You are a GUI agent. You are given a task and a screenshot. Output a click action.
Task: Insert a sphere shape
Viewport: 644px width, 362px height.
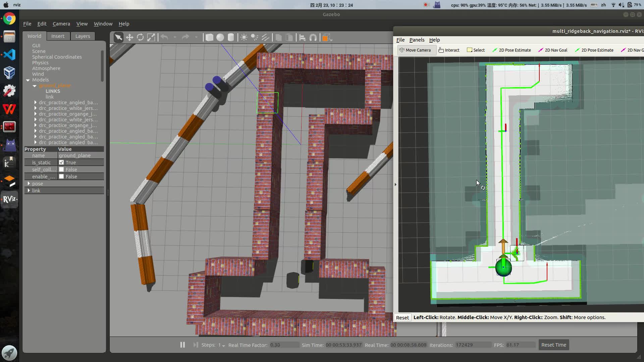tap(220, 38)
